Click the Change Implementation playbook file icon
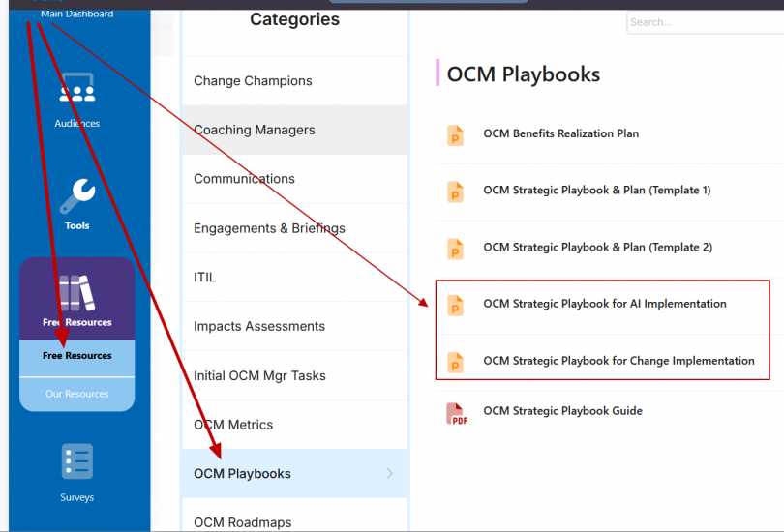Image resolution: width=784 pixels, height=532 pixels. [x=456, y=362]
